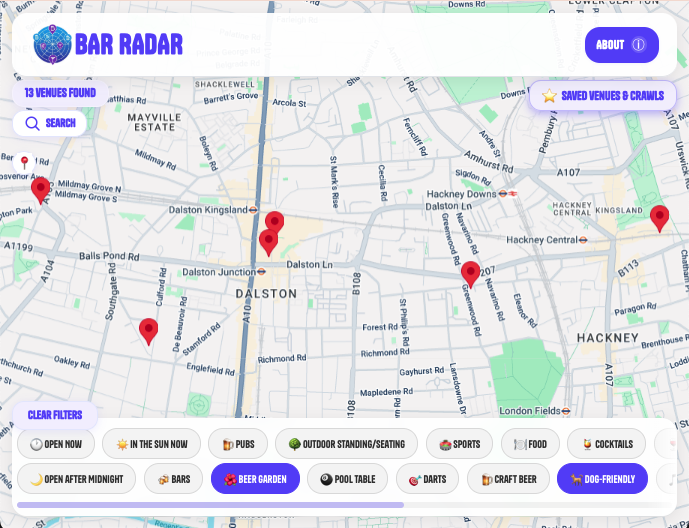Select venue pin near Mildmay Grove
Viewport: 689px width, 528px height.
coord(40,190)
